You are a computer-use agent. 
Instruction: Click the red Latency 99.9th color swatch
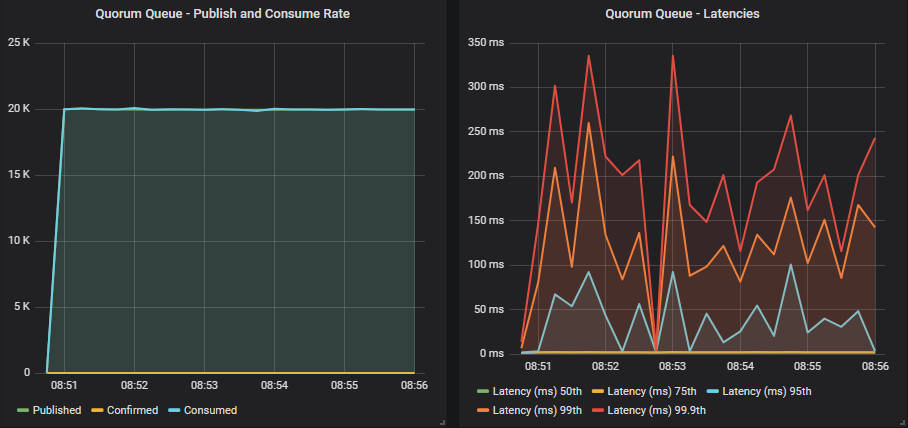(x=596, y=410)
